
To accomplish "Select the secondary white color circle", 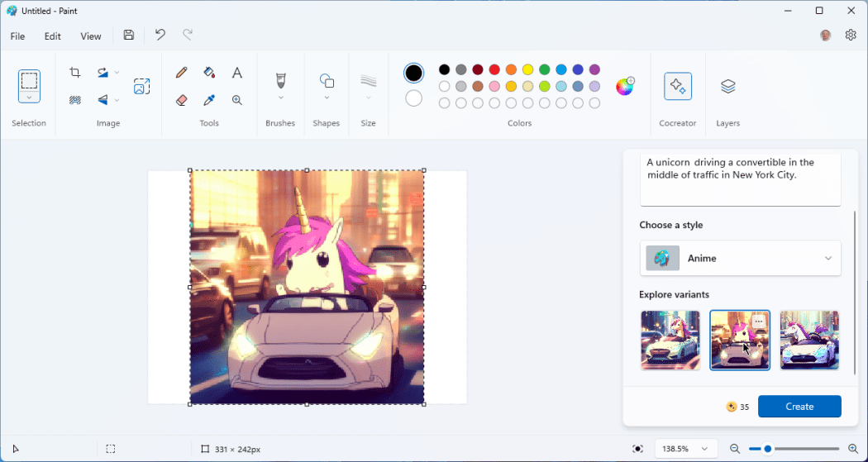I will pyautogui.click(x=413, y=98).
